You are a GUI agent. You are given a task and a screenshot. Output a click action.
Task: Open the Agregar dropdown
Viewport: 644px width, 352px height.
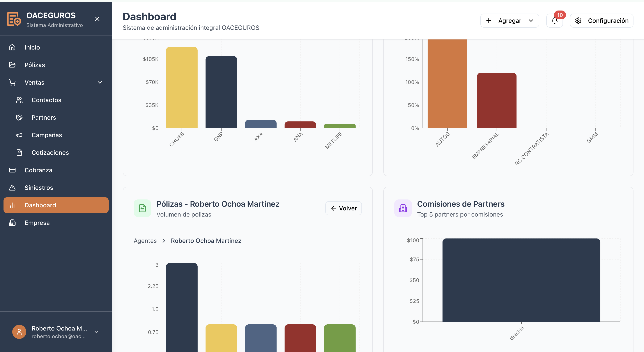tap(510, 21)
